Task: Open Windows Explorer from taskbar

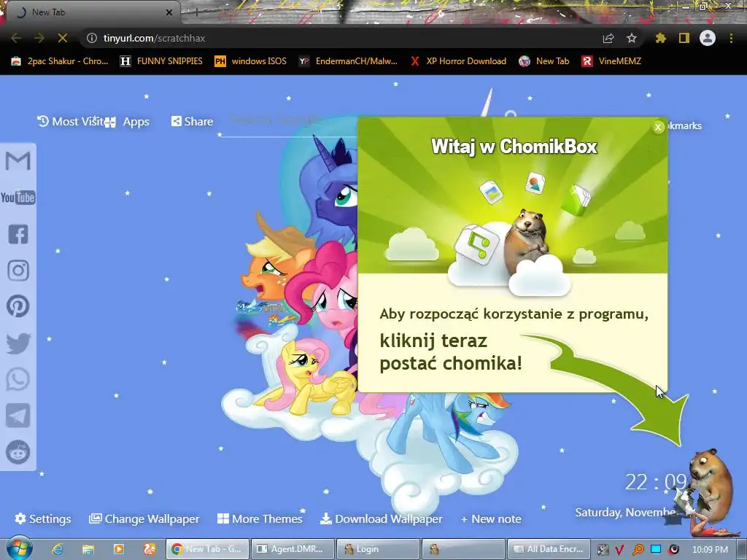Action: [x=88, y=549]
